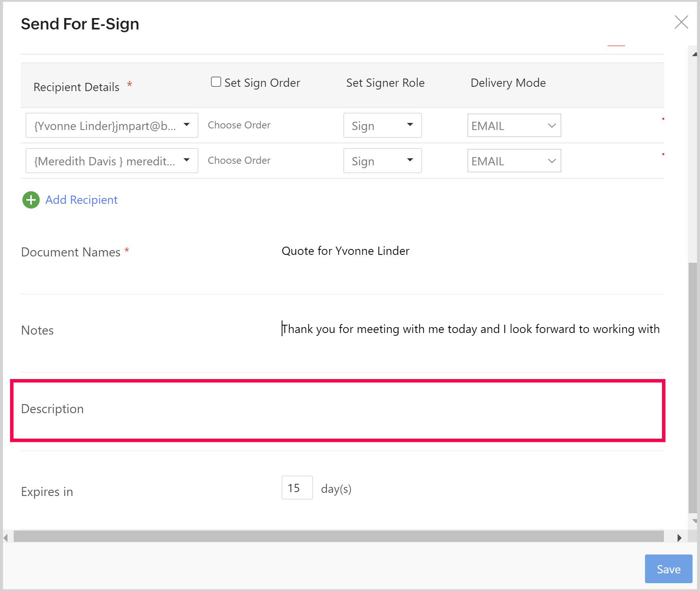Open first recipient's EMAIL delivery mode dropdown
Image resolution: width=700 pixels, height=591 pixels.
pyautogui.click(x=514, y=126)
